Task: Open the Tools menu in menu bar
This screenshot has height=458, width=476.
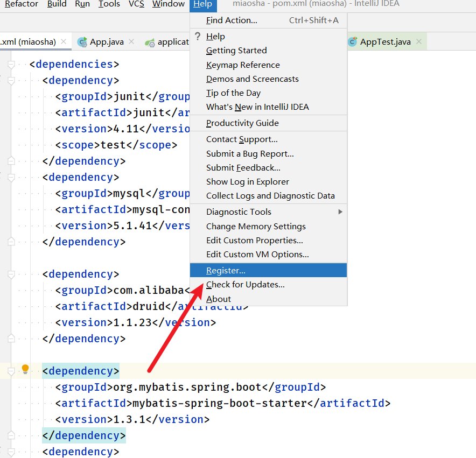Action: pos(109,4)
